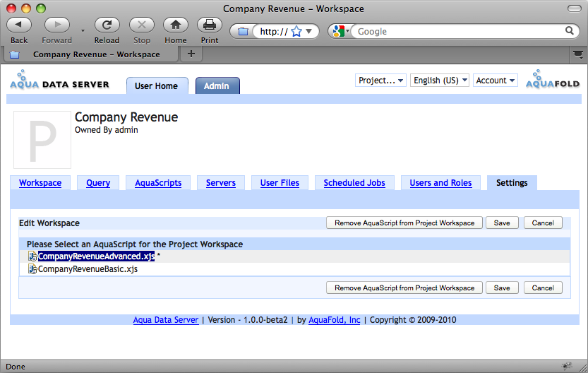Follow the AquaFold, Inc footer link

click(x=334, y=320)
